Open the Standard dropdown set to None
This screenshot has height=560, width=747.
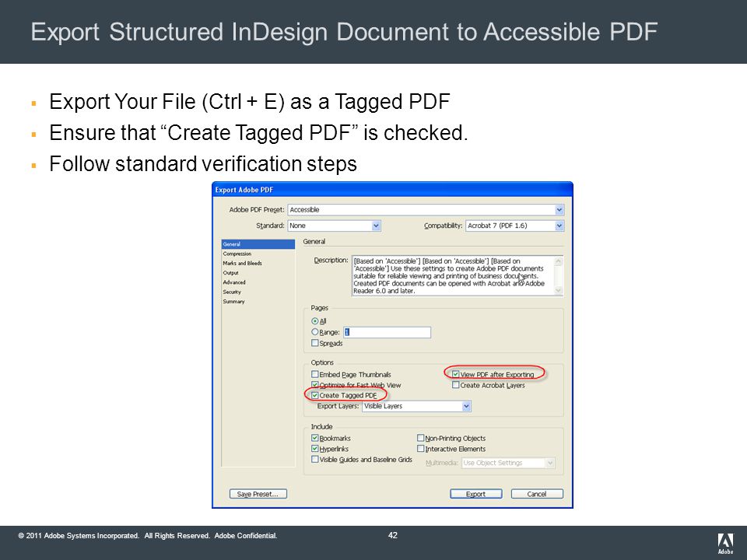[335, 226]
